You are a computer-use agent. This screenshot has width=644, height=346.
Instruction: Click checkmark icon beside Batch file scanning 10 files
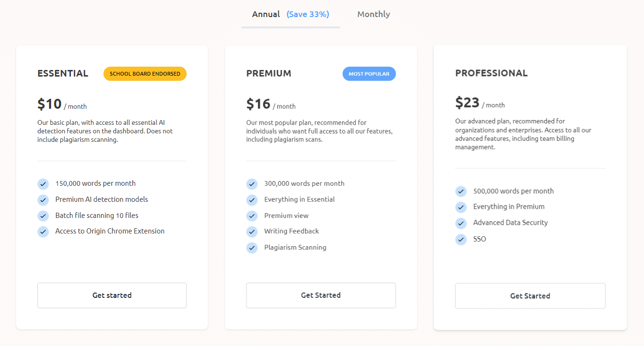[x=43, y=216]
